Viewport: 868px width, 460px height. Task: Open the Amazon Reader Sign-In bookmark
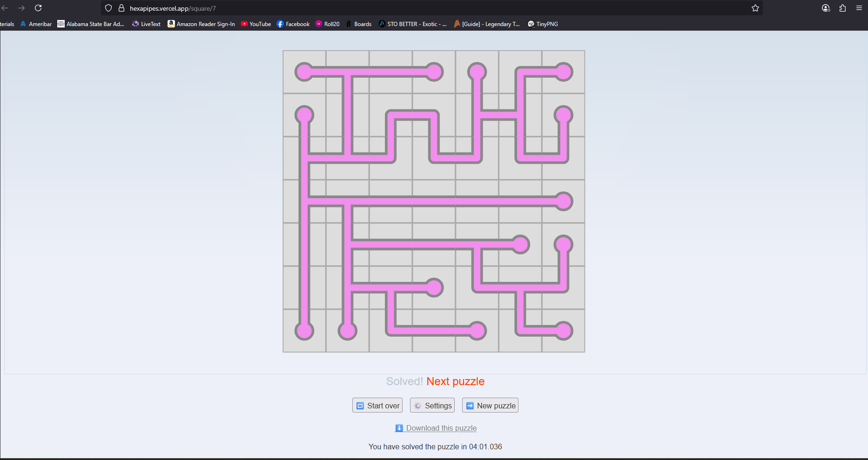pyautogui.click(x=201, y=24)
